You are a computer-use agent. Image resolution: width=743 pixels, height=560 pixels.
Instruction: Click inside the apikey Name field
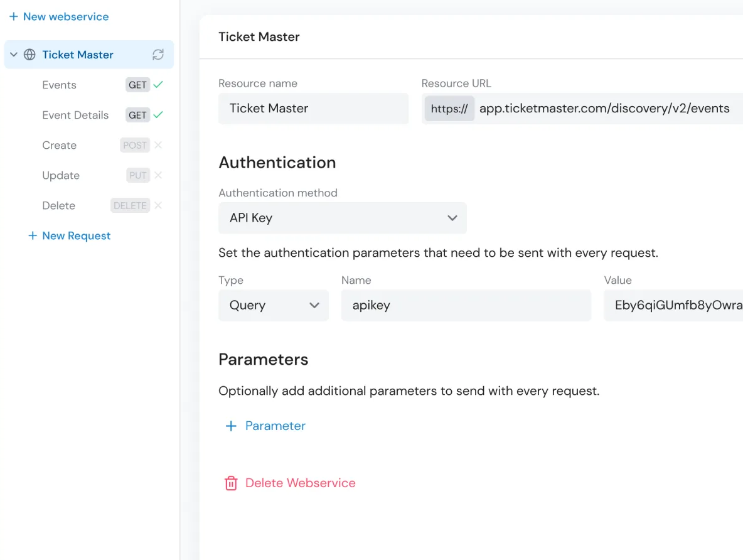tap(466, 305)
